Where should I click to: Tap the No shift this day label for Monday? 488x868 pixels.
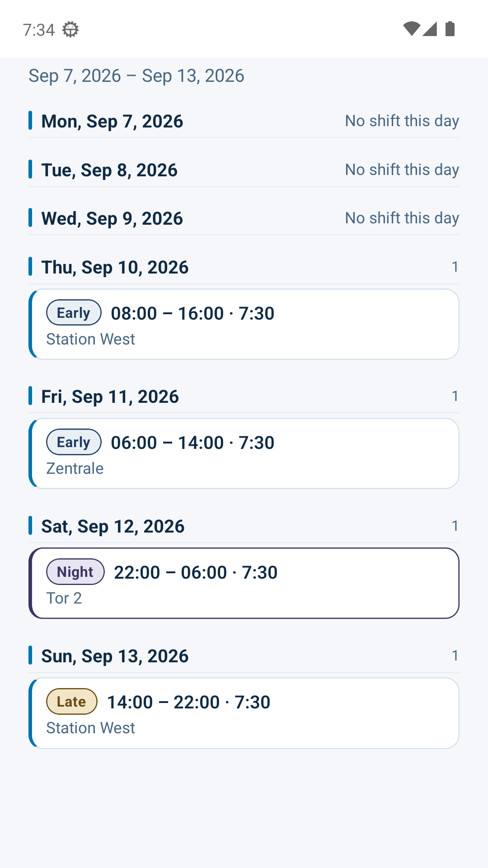tap(402, 121)
